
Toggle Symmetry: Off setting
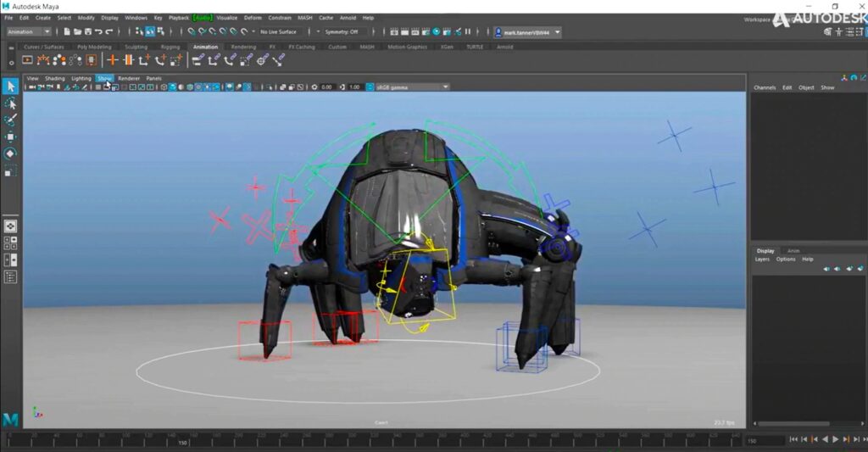(x=341, y=31)
